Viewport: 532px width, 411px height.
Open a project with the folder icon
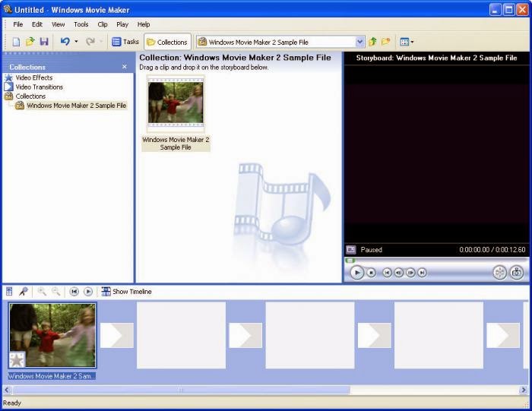[30, 42]
